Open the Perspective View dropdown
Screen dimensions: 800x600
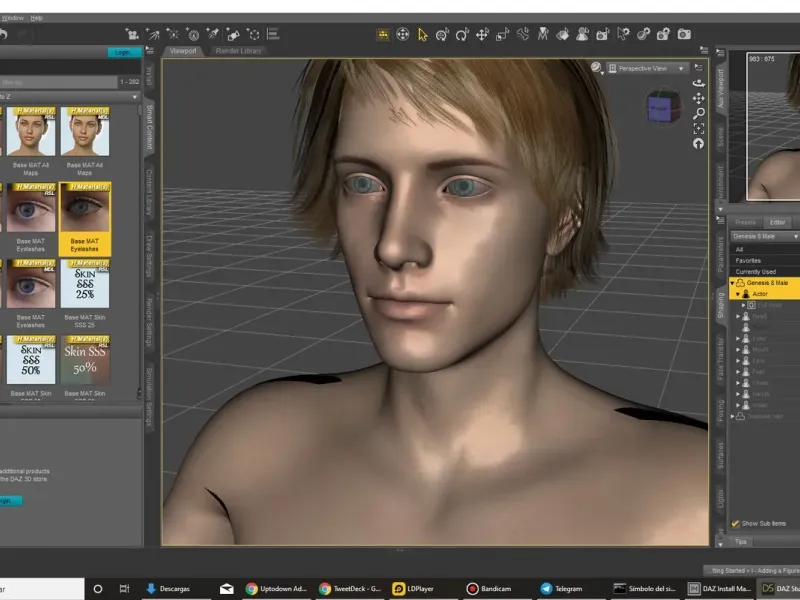click(x=648, y=69)
